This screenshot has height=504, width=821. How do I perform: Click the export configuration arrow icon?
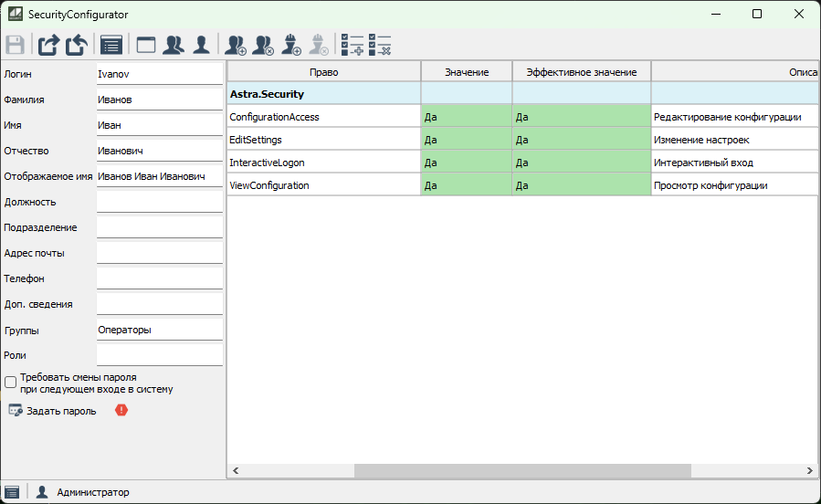point(48,44)
